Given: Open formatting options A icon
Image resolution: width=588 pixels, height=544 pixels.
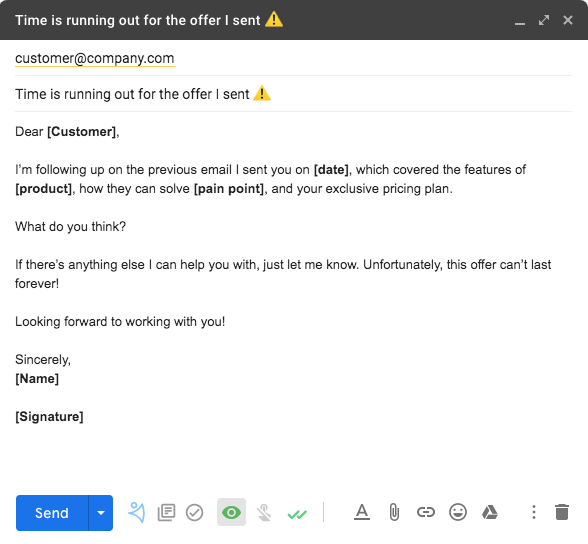Looking at the screenshot, I should click(x=362, y=512).
